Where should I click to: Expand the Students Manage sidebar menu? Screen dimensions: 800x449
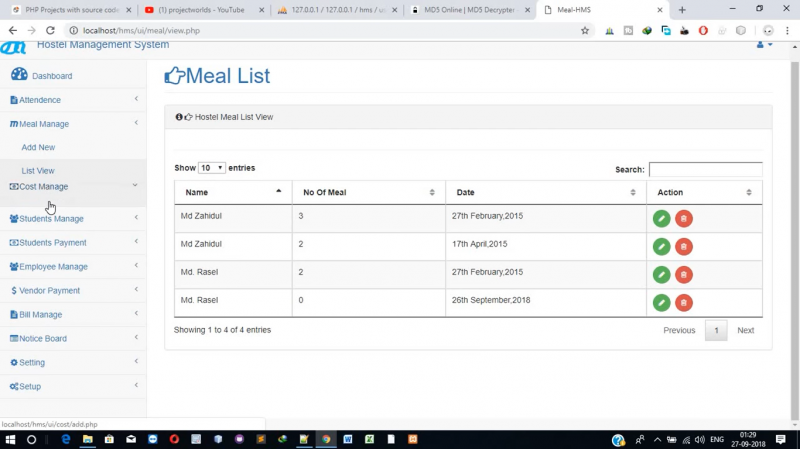pyautogui.click(x=73, y=219)
